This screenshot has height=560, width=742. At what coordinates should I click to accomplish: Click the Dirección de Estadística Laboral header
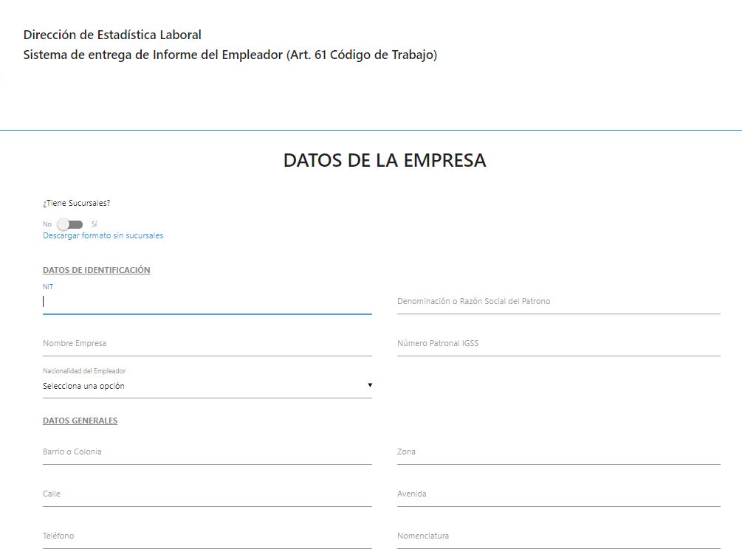(112, 35)
